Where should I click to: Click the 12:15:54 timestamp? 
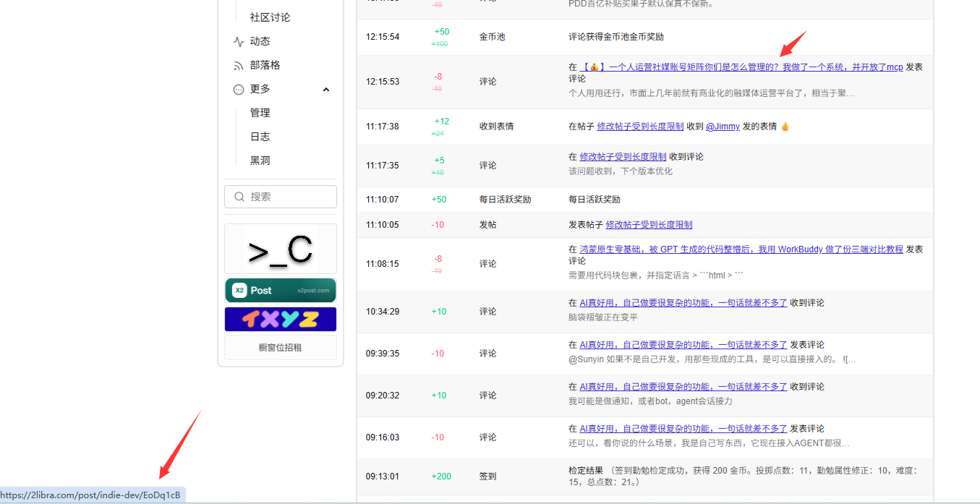click(383, 37)
